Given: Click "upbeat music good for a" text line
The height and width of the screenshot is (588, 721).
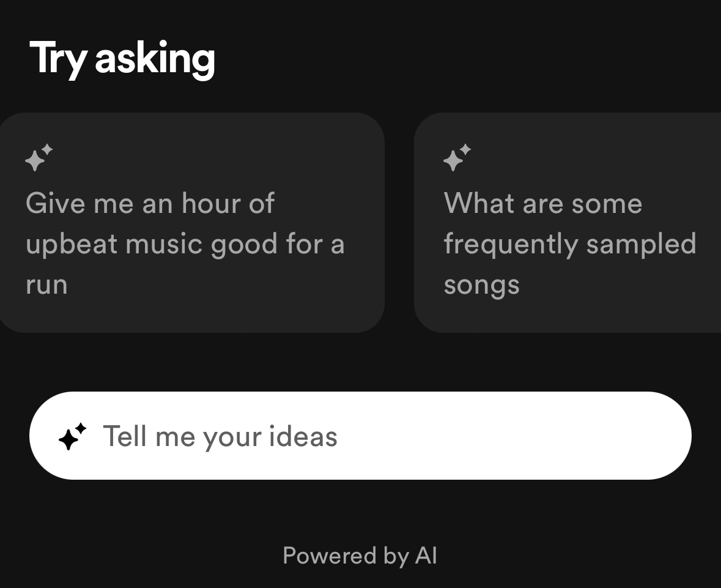Looking at the screenshot, I should pyautogui.click(x=185, y=244).
